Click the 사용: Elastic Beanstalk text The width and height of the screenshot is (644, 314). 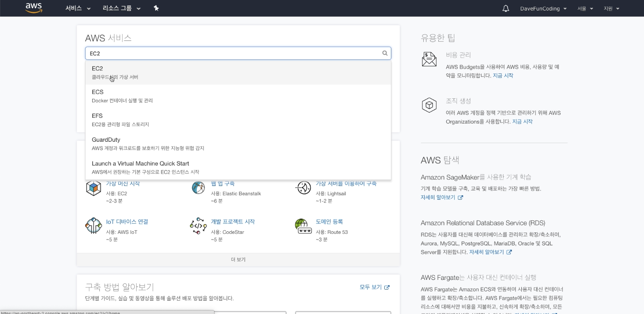click(x=236, y=194)
